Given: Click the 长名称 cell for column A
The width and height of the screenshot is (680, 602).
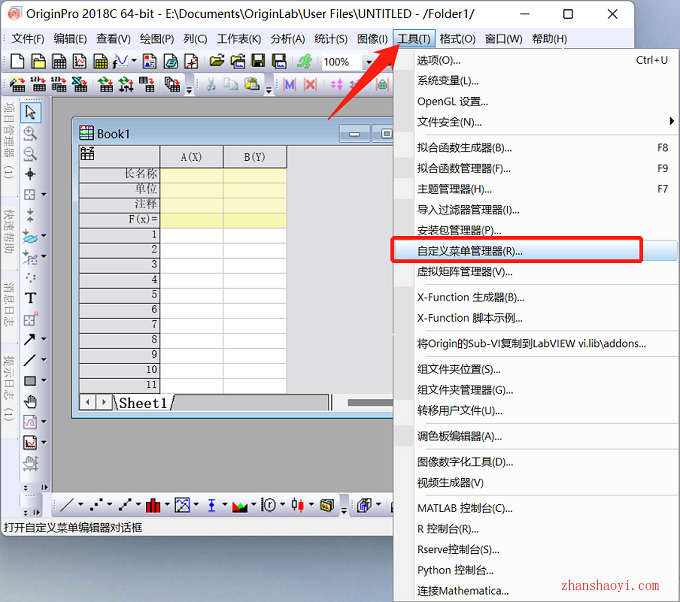Looking at the screenshot, I should (x=192, y=174).
